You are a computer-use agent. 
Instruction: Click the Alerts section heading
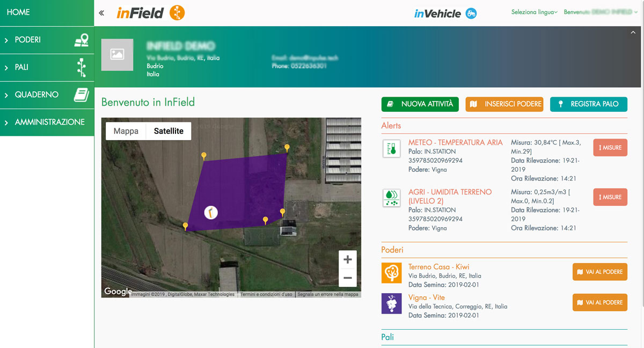(x=391, y=126)
